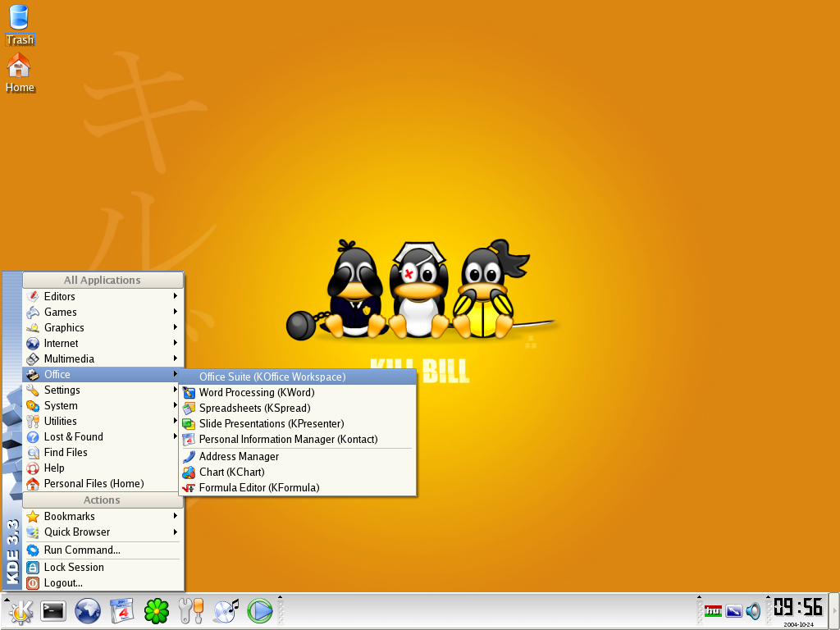Expand the arrow beside Bookmarks
Image resolution: width=840 pixels, height=630 pixels.
click(x=176, y=516)
